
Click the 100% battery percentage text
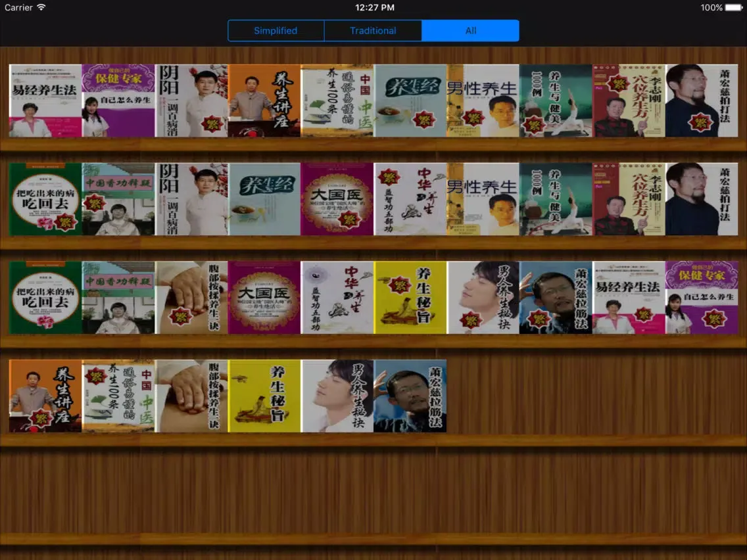(x=711, y=8)
